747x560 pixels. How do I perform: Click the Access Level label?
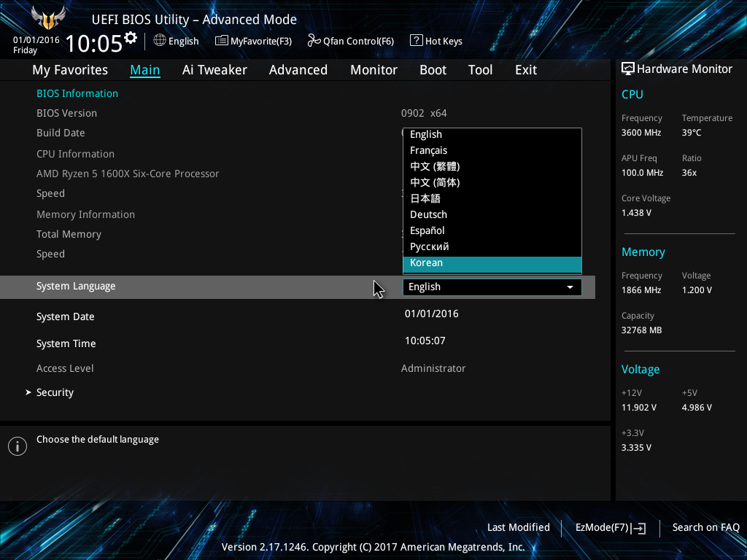tap(65, 368)
